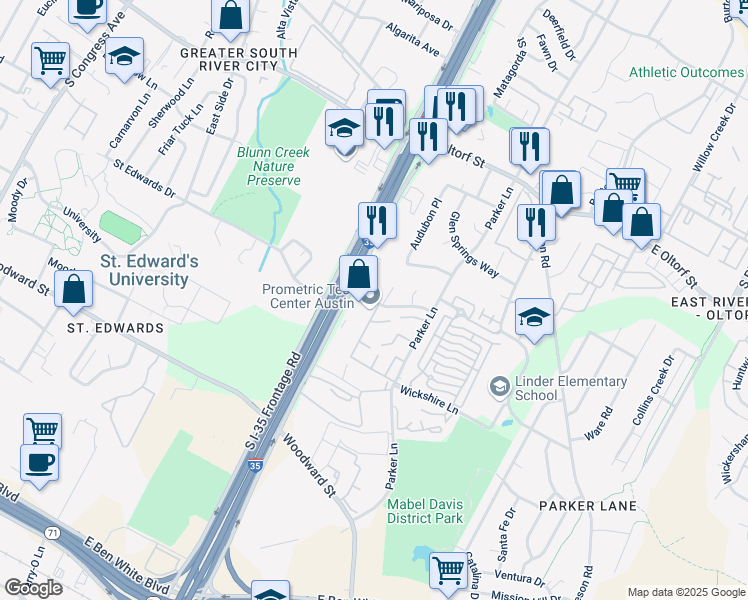The width and height of the screenshot is (748, 600).
Task: Open the Google logo link
Action: pos(33,588)
